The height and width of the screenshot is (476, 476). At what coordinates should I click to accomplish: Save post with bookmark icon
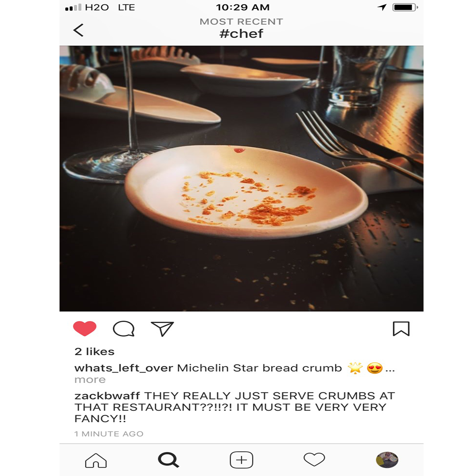(401, 329)
